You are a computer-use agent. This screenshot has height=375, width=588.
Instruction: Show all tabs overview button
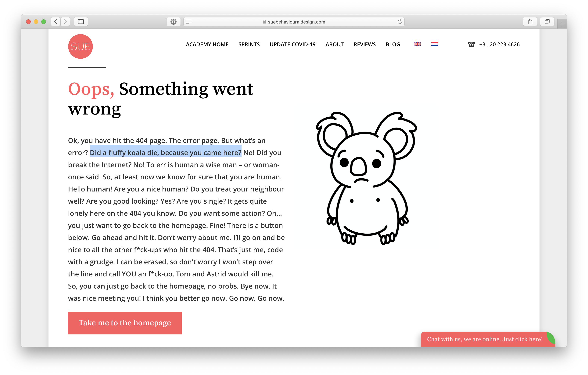point(547,22)
